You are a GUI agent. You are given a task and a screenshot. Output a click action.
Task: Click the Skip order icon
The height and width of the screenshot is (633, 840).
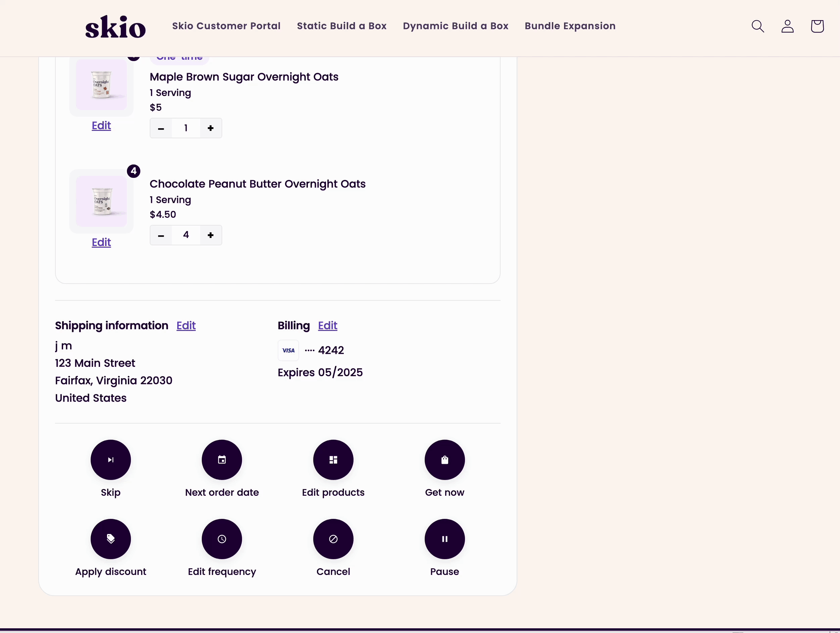(x=110, y=459)
